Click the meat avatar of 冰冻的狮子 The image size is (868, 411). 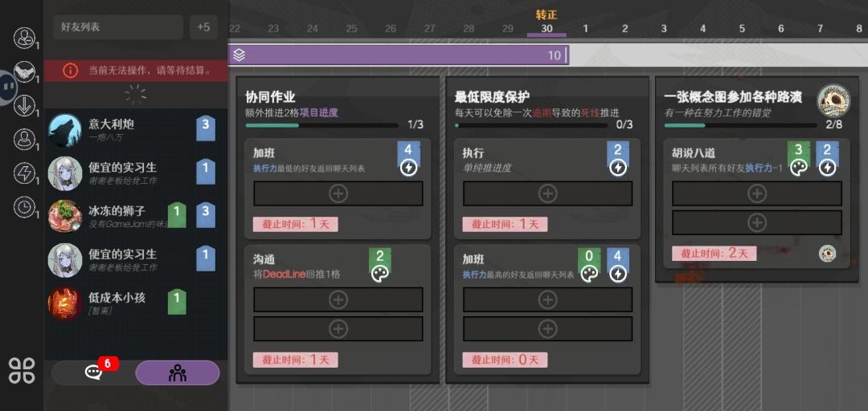pos(65,216)
